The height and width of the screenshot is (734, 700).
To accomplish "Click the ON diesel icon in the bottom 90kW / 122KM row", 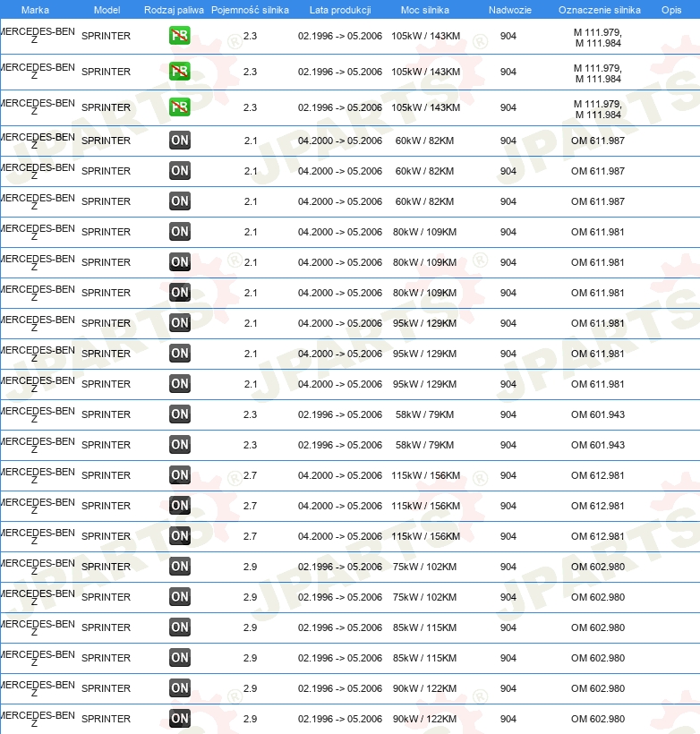I will [x=180, y=718].
